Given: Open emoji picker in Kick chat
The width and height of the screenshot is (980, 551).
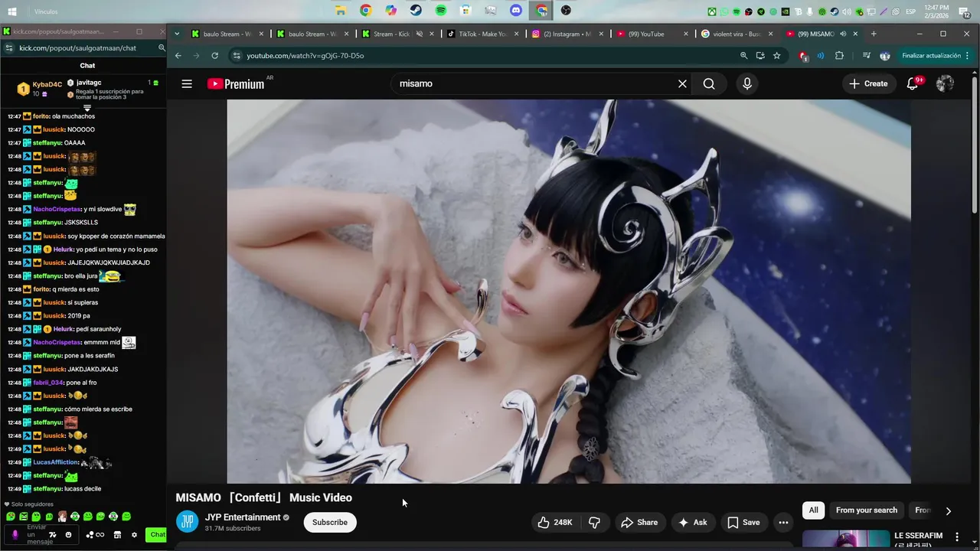Looking at the screenshot, I should point(68,535).
